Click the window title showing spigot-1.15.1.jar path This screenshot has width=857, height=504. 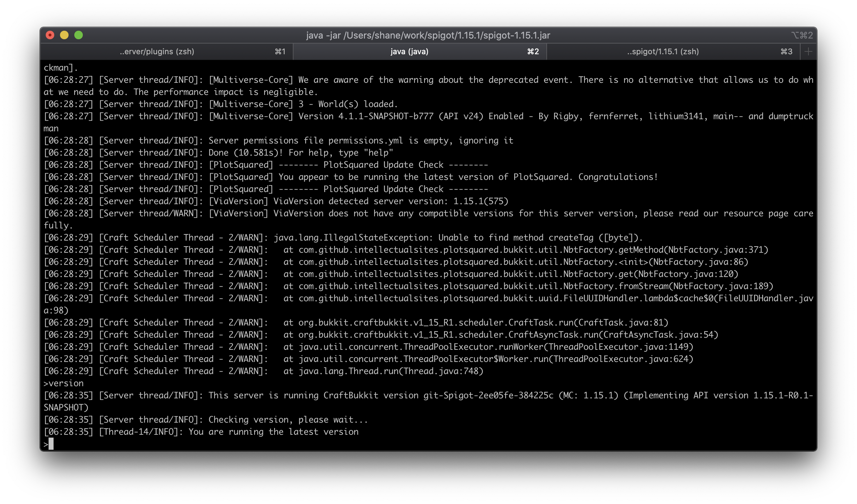(428, 35)
